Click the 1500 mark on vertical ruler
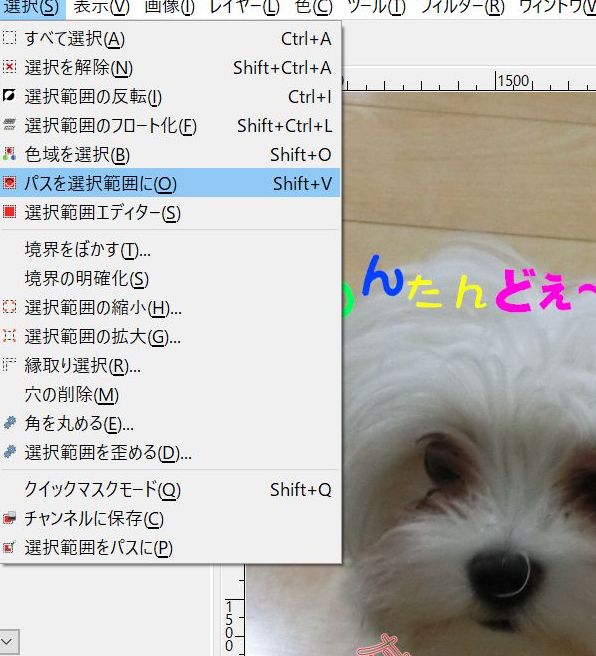Screen dimensions: 596x656 229,626
